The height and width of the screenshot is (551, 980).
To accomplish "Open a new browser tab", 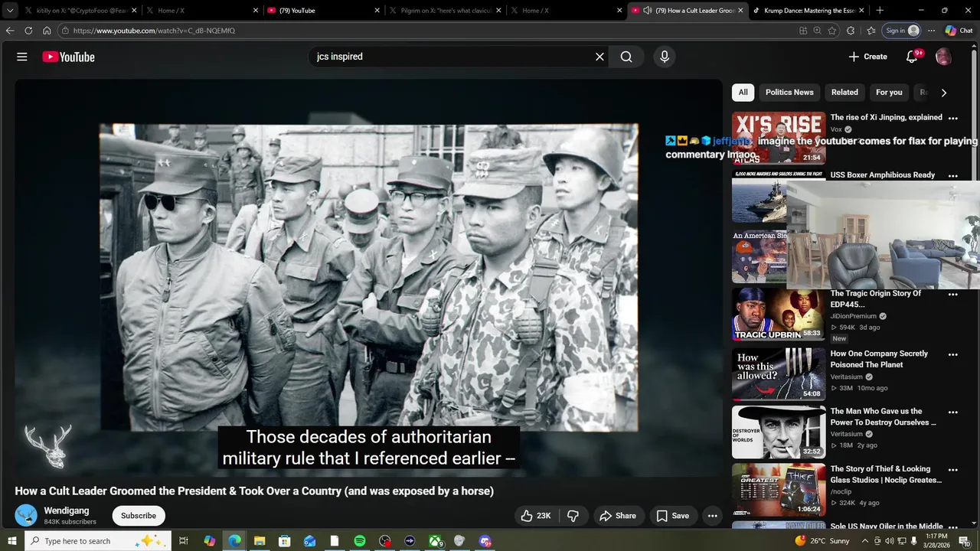I will coord(880,11).
